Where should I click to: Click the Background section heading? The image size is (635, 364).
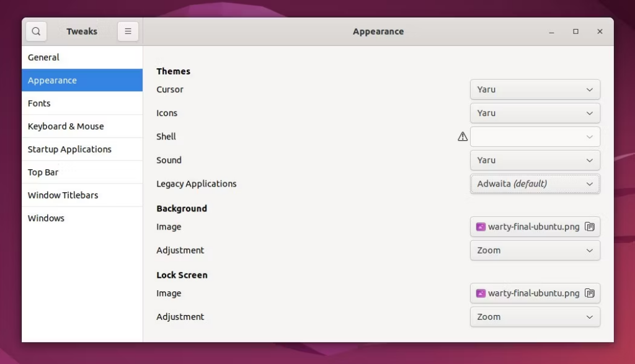[182, 208]
